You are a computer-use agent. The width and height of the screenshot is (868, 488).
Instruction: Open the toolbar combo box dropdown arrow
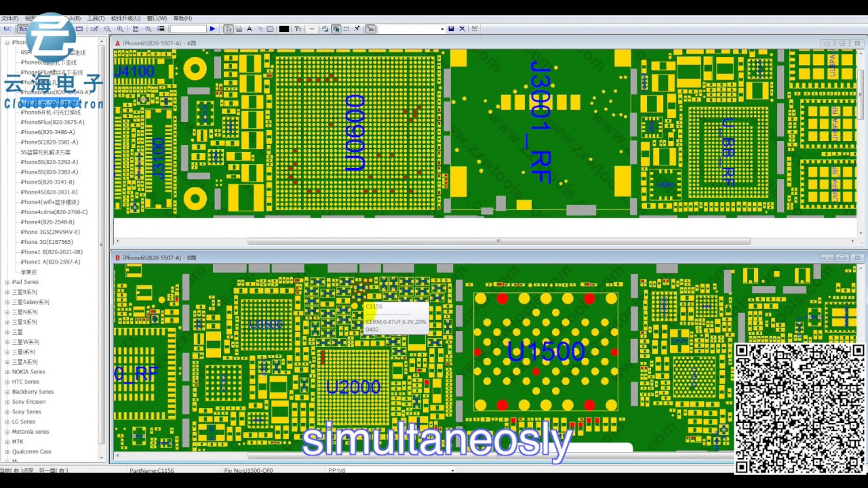click(x=442, y=29)
